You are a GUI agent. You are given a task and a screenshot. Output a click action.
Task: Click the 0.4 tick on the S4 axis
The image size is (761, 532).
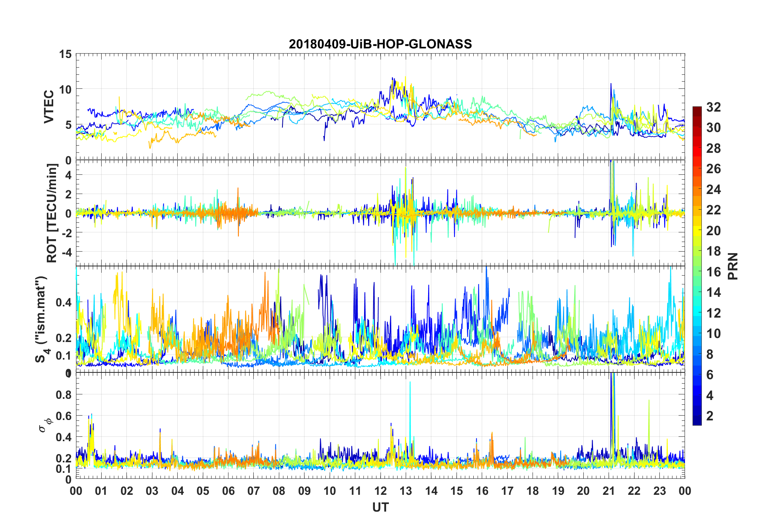[x=64, y=302]
